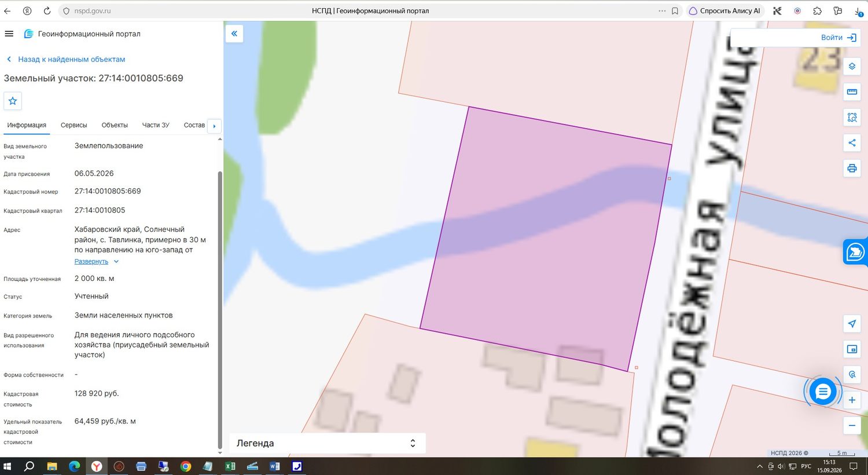Open Google Chrome from taskbar
The height and width of the screenshot is (475, 868).
(186, 466)
